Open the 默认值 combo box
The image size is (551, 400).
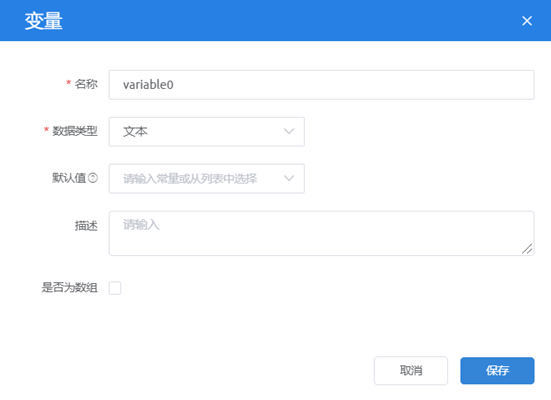207,179
